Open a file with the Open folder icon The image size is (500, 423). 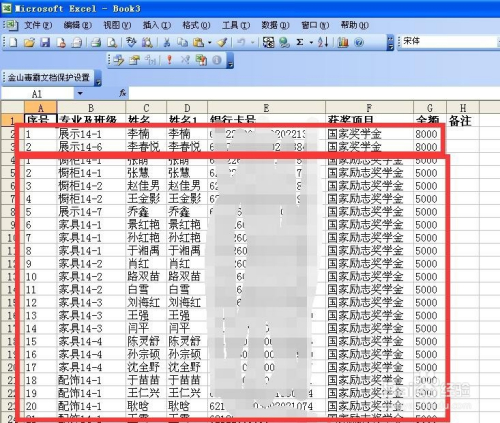click(x=29, y=42)
